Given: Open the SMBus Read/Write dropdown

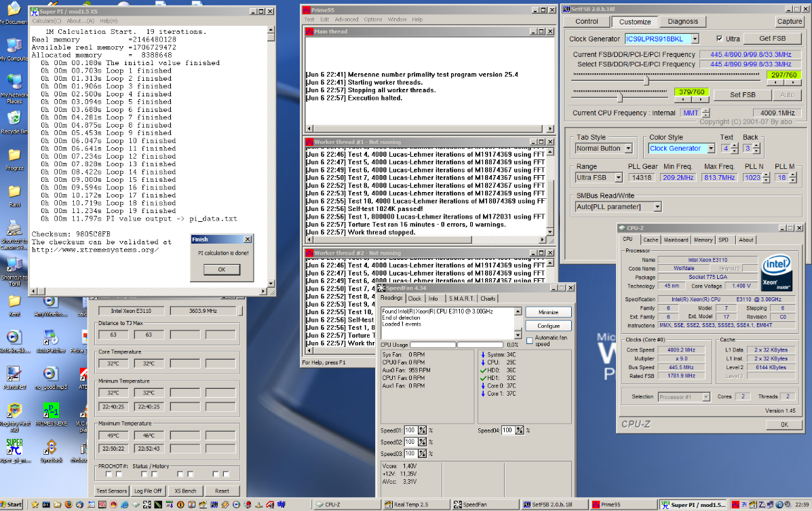Looking at the screenshot, I should [x=657, y=206].
